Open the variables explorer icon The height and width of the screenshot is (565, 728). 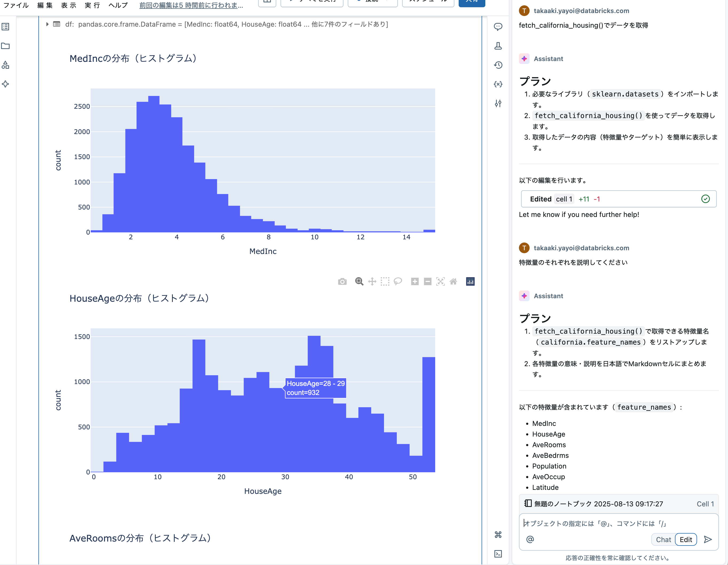coord(498,84)
